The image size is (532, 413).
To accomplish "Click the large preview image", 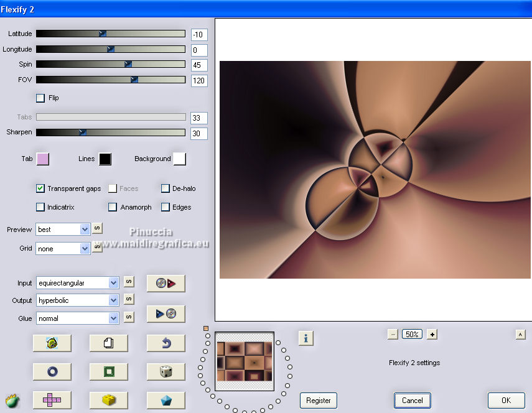I will point(375,170).
